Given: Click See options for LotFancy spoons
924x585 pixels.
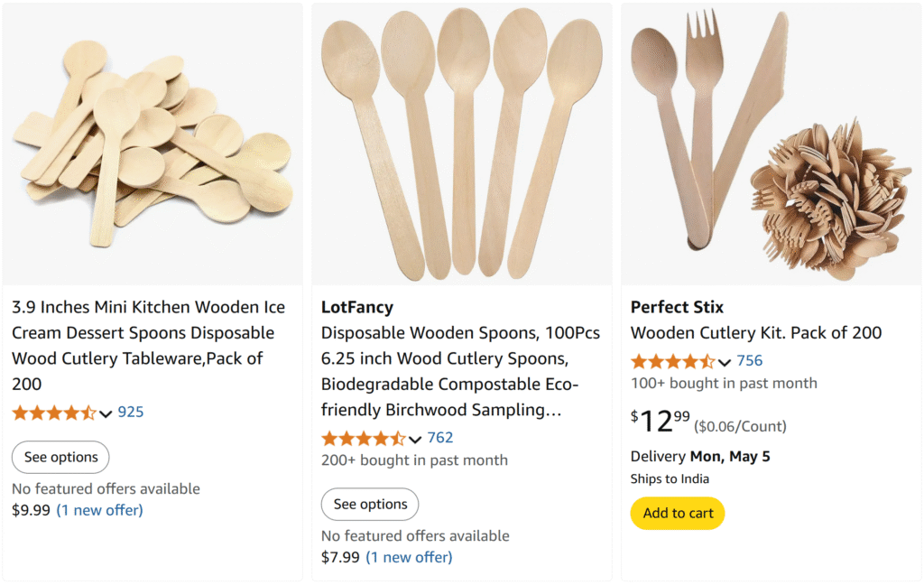Looking at the screenshot, I should [370, 505].
